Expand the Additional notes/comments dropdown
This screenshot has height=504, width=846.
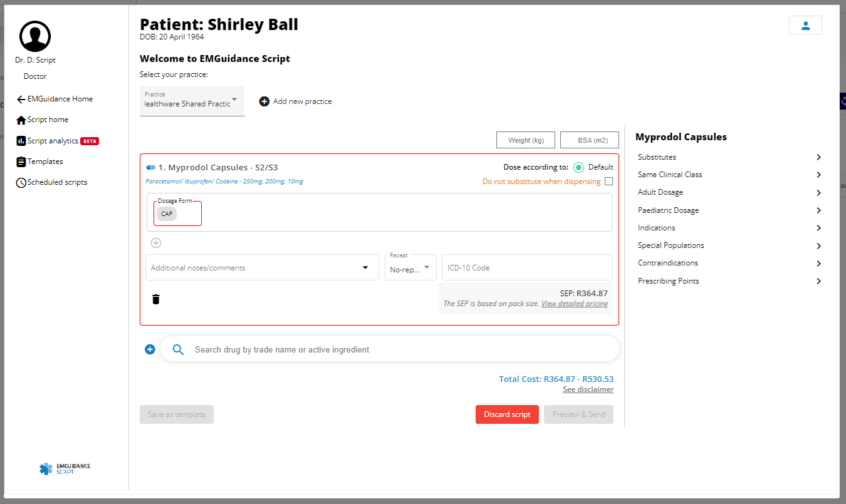tap(365, 268)
